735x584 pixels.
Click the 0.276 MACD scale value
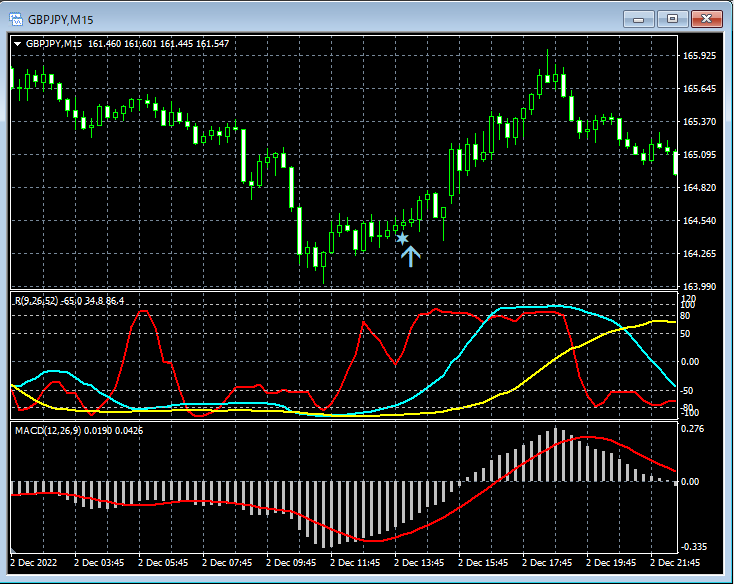[693, 429]
